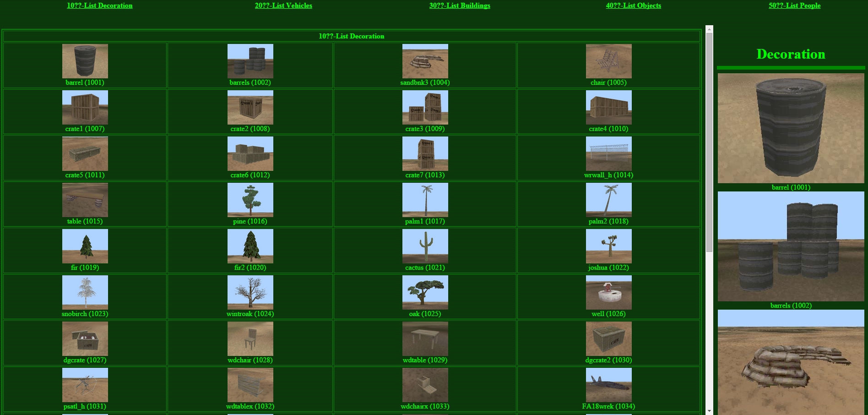Image resolution: width=868 pixels, height=415 pixels.
Task: Open the 40??-List Objects link
Action: 633,5
